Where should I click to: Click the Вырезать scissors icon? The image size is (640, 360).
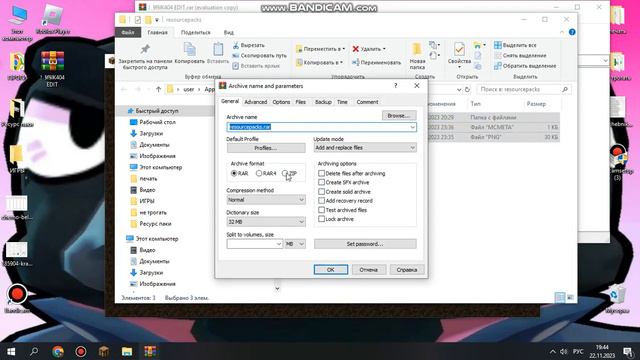click(x=236, y=45)
